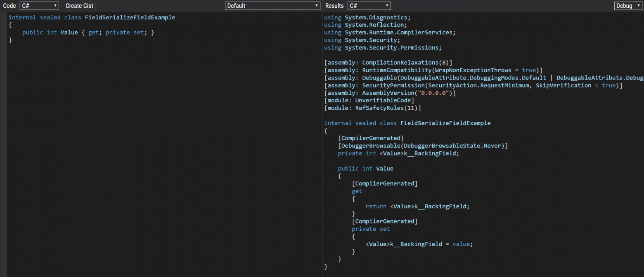Click the Debuggable assembly attribute line
The image size is (644, 277).
click(x=484, y=78)
